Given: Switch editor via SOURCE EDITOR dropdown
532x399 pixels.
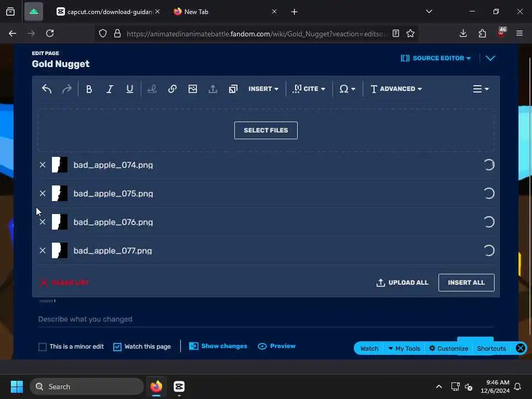Looking at the screenshot, I should [436, 58].
